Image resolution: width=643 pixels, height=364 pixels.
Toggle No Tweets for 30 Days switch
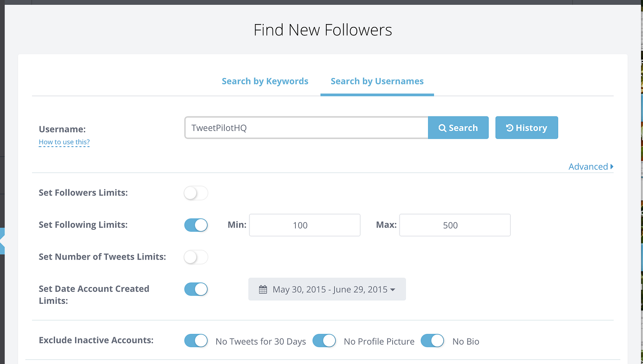point(196,341)
